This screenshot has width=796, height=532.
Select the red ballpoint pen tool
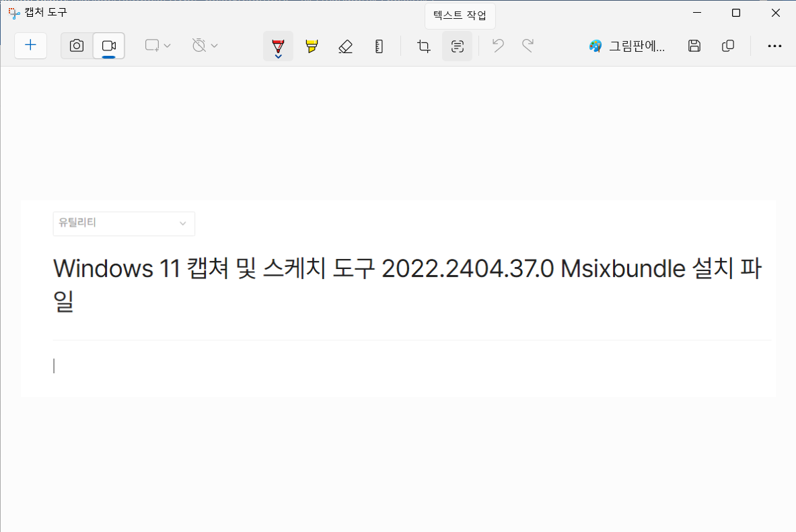[278, 46]
